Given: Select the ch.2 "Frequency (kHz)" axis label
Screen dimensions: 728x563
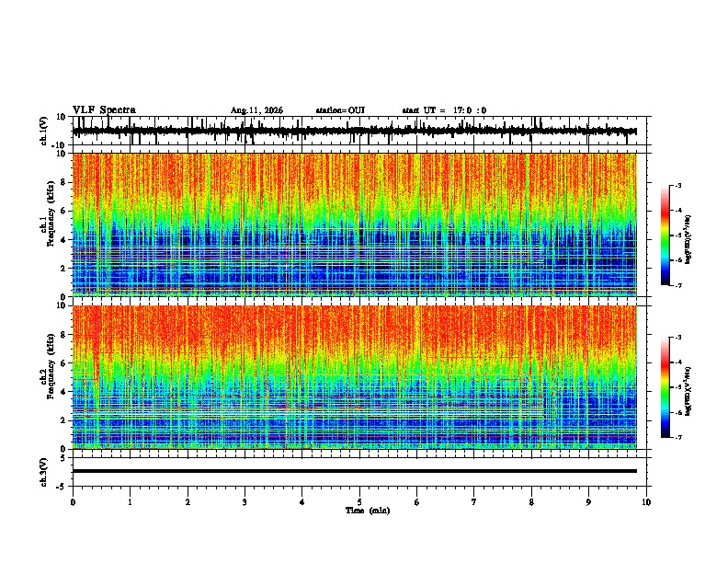Looking at the screenshot, I should click(x=51, y=366).
